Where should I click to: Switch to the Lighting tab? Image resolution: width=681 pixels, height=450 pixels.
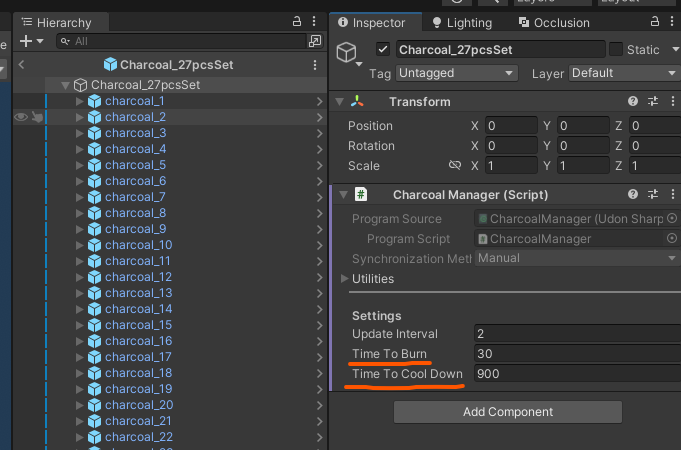(463, 22)
